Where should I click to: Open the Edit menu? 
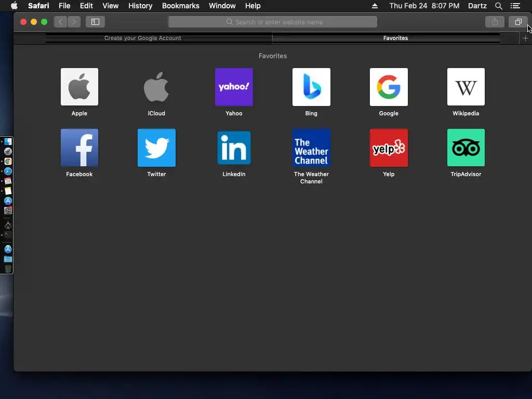86,6
